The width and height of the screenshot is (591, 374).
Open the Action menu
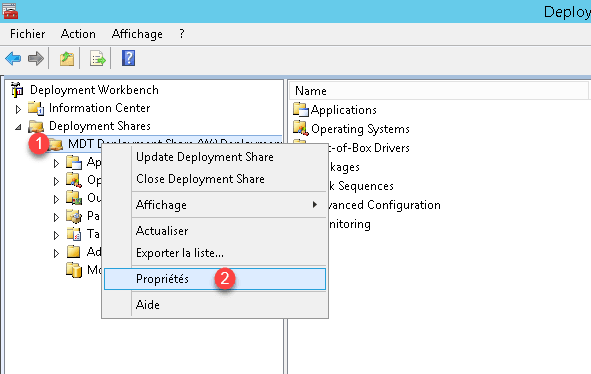78,34
